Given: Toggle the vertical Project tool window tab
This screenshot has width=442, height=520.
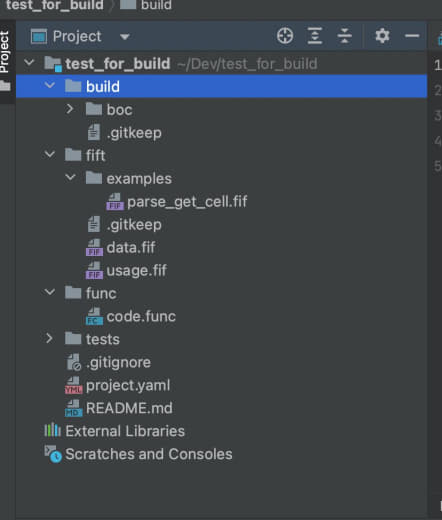Looking at the screenshot, I should (5, 52).
